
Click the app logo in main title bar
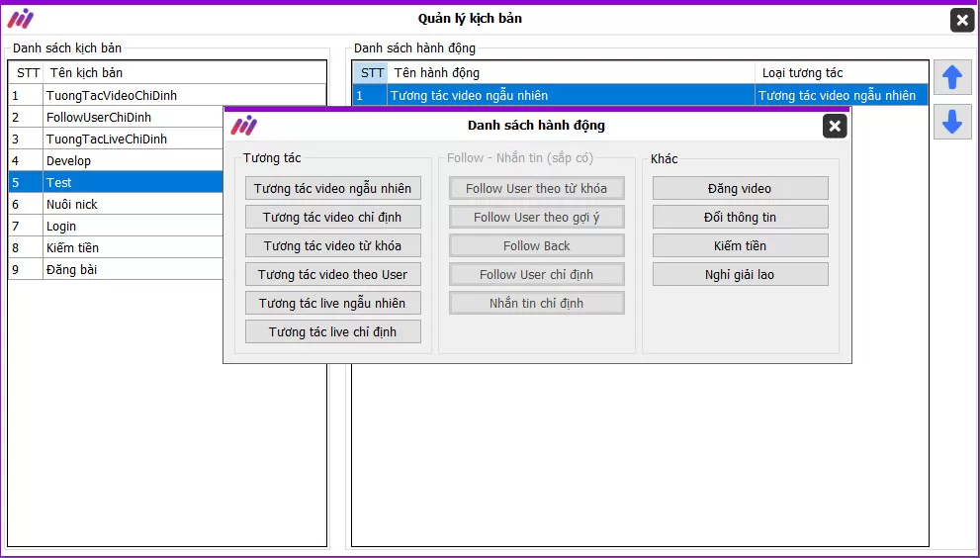click(21, 19)
